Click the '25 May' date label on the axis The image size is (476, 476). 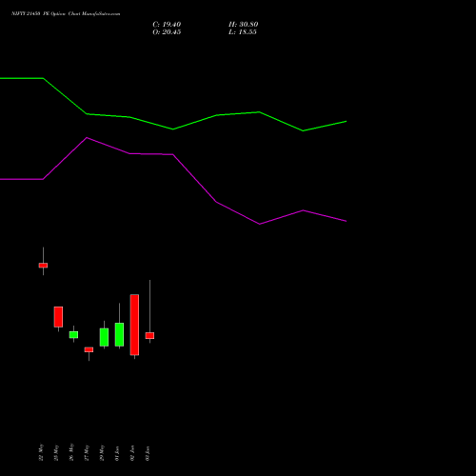point(56,452)
